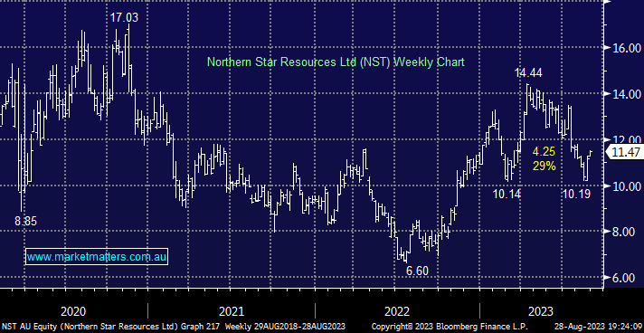Select the 2022 year label on the time axis
The height and width of the screenshot is (333, 644).
[396, 311]
